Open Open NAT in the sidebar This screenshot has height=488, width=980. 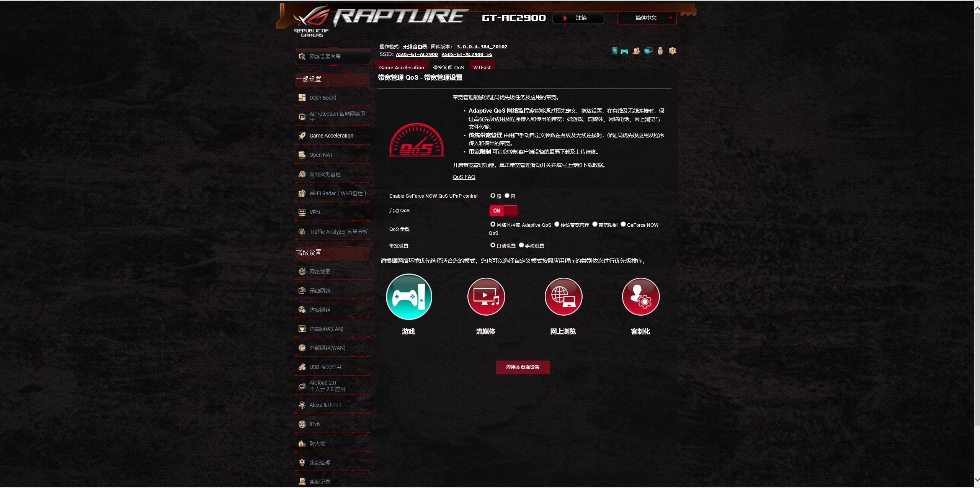321,155
